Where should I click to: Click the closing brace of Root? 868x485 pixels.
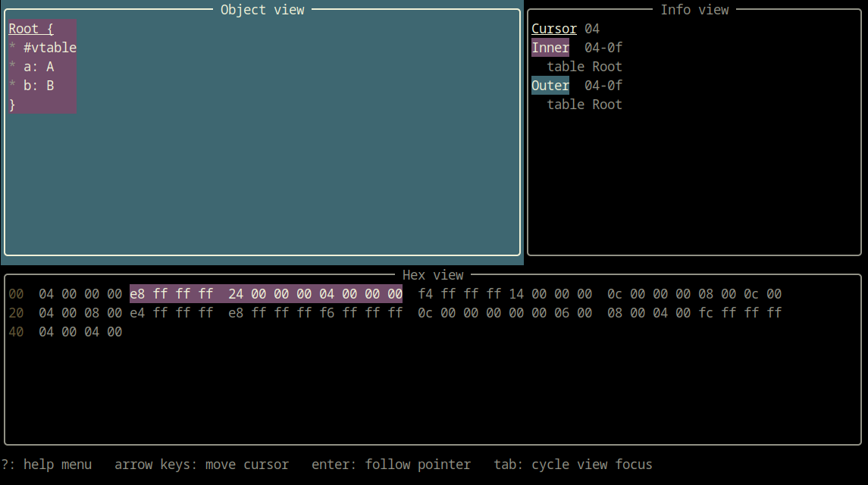tap(12, 105)
